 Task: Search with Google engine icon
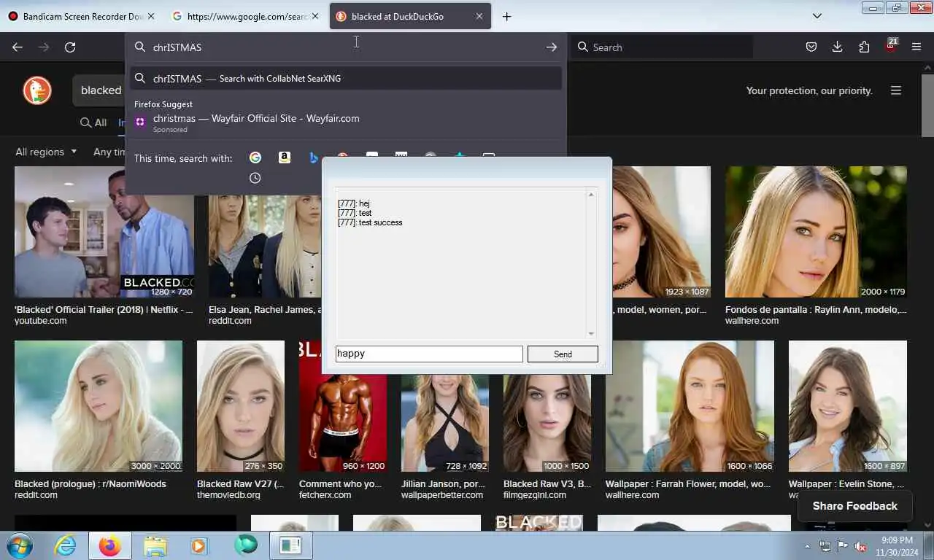tap(255, 157)
